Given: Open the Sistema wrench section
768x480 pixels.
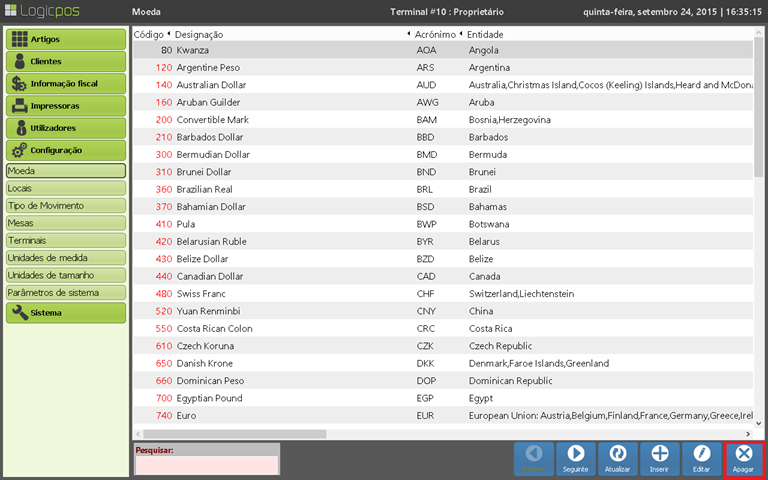Looking at the screenshot, I should click(x=66, y=312).
